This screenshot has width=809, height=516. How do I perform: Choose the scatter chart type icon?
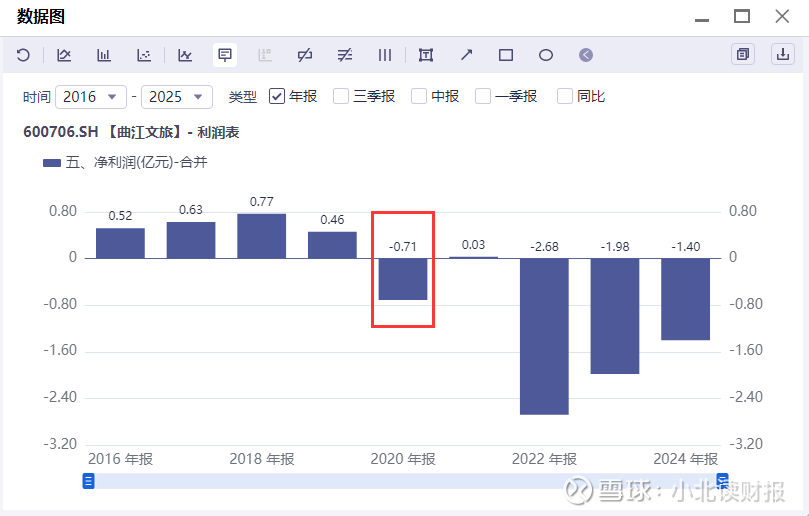click(x=144, y=55)
